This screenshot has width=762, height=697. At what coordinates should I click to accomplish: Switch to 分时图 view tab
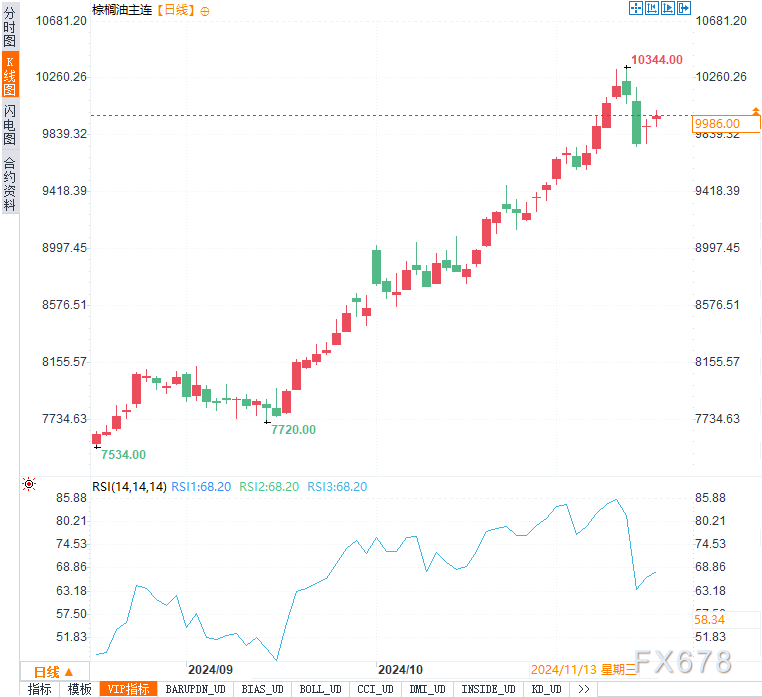(x=9, y=27)
